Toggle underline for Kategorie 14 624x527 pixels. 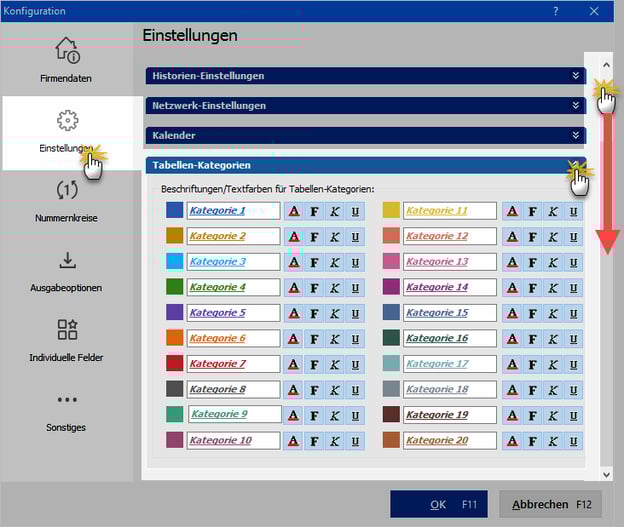pyautogui.click(x=573, y=288)
